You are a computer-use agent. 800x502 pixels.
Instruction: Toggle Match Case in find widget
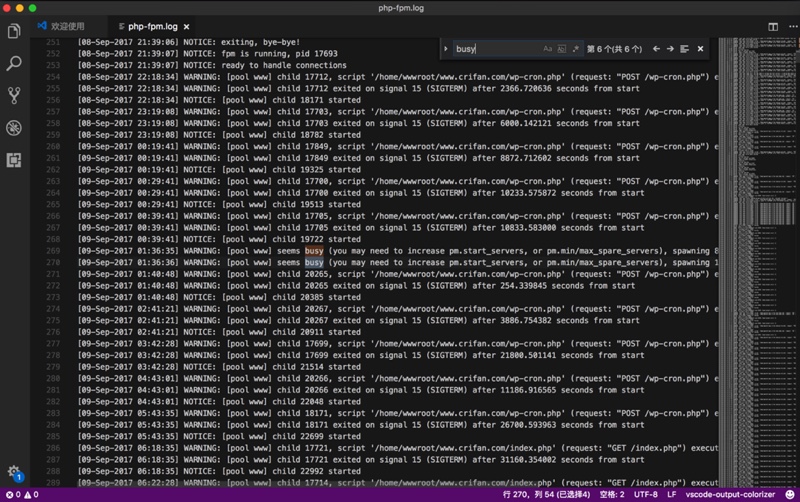point(547,49)
